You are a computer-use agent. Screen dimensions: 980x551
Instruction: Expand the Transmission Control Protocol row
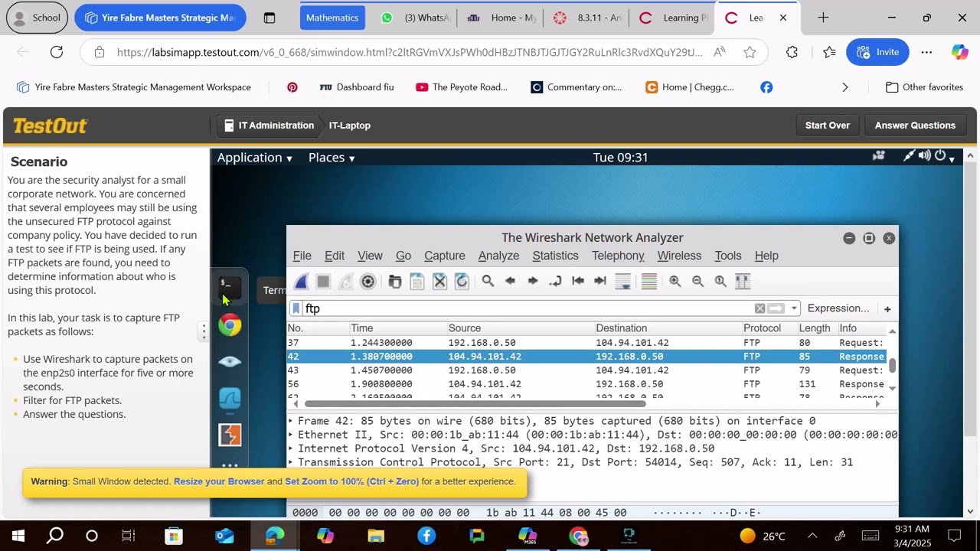[291, 462]
